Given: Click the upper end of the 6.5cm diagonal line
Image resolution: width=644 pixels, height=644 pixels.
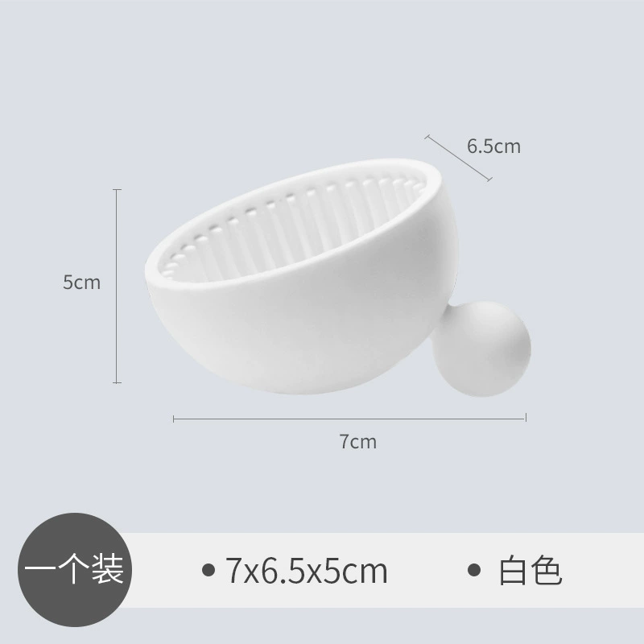Looking at the screenshot, I should coord(427,136).
